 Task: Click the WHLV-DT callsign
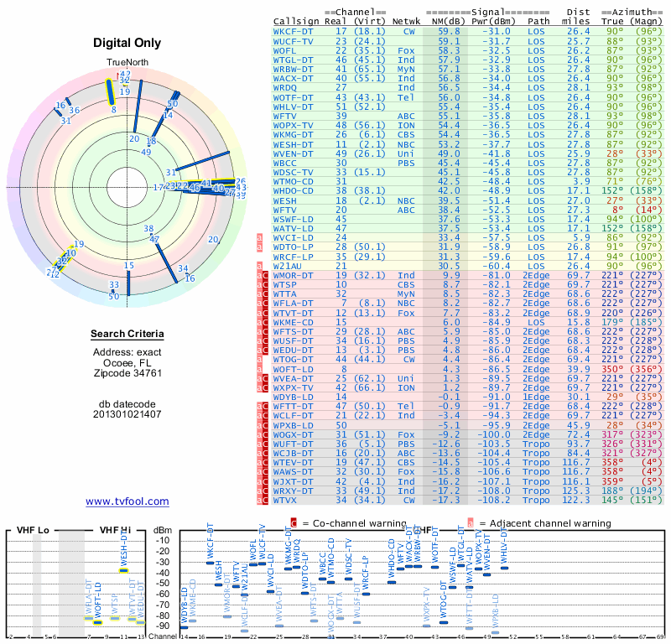(x=293, y=106)
